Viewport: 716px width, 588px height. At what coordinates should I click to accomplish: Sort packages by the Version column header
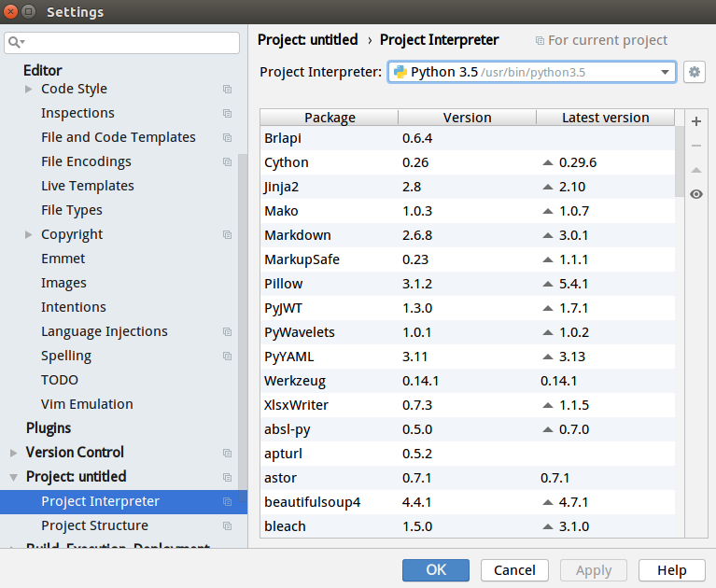coord(467,118)
